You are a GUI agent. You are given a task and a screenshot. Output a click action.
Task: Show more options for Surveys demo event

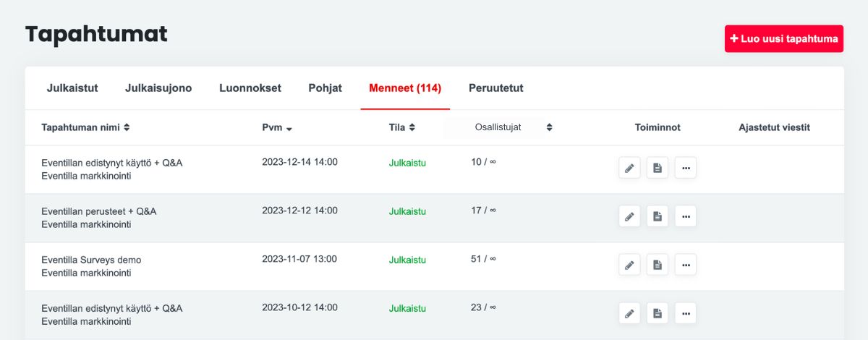[x=686, y=265]
